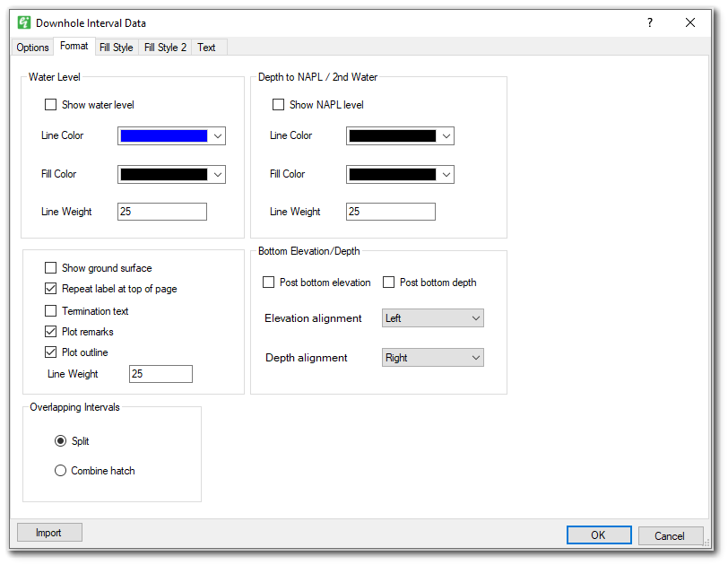Uncheck Plot remarks option
This screenshot has width=728, height=565.
(50, 332)
